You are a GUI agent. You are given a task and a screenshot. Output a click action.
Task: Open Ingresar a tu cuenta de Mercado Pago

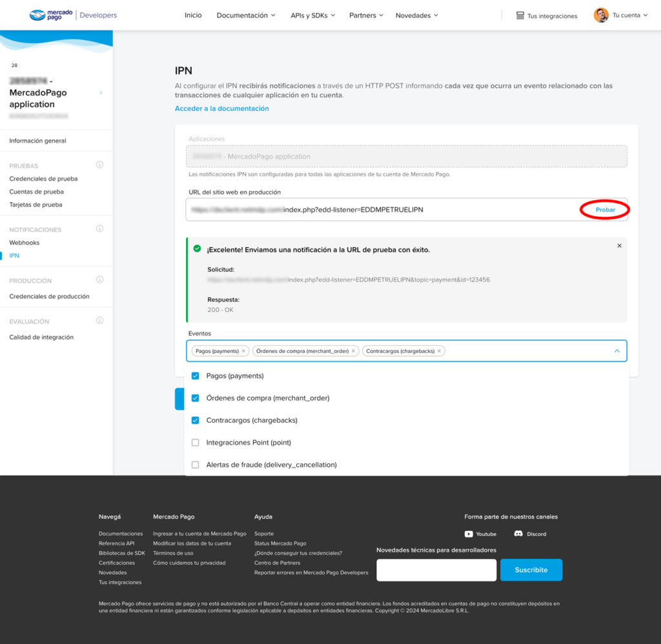pos(199,534)
